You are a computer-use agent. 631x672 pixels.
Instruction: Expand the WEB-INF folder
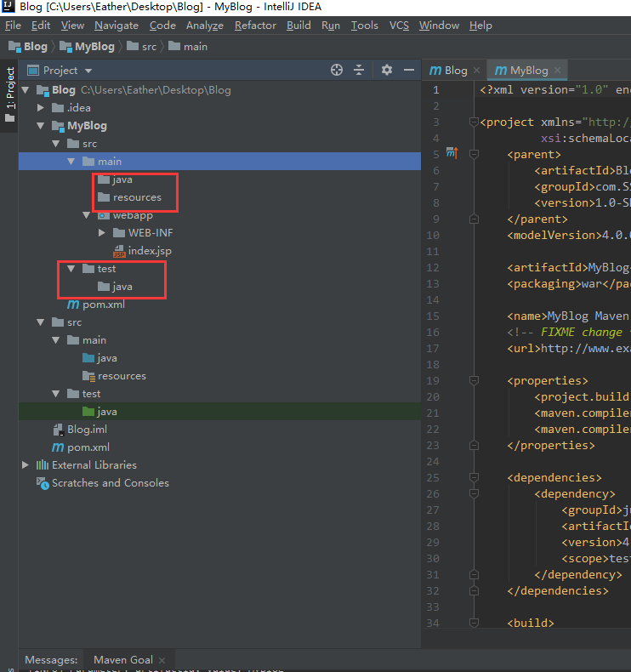coord(102,233)
